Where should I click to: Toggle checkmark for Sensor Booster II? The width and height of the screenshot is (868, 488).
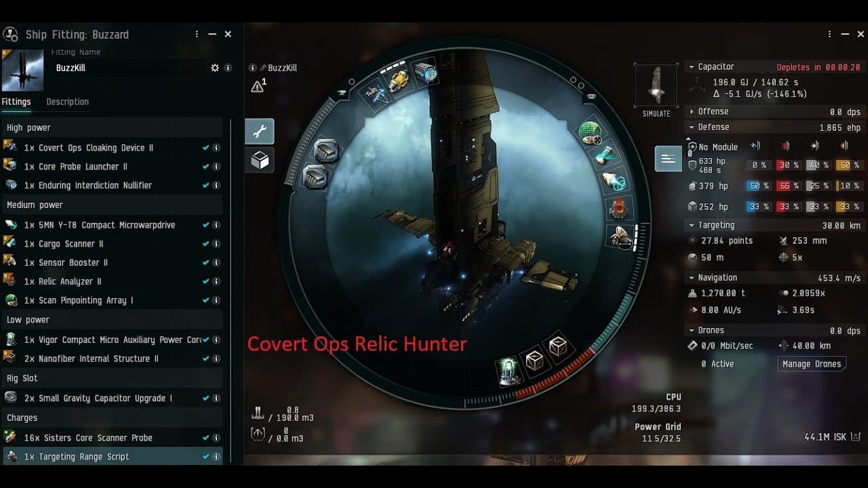(x=205, y=262)
